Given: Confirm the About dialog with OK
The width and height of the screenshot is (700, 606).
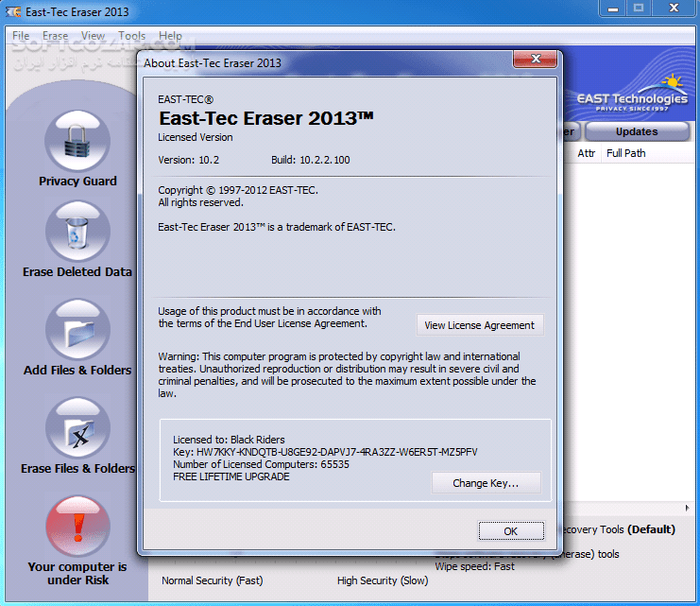Looking at the screenshot, I should (511, 531).
